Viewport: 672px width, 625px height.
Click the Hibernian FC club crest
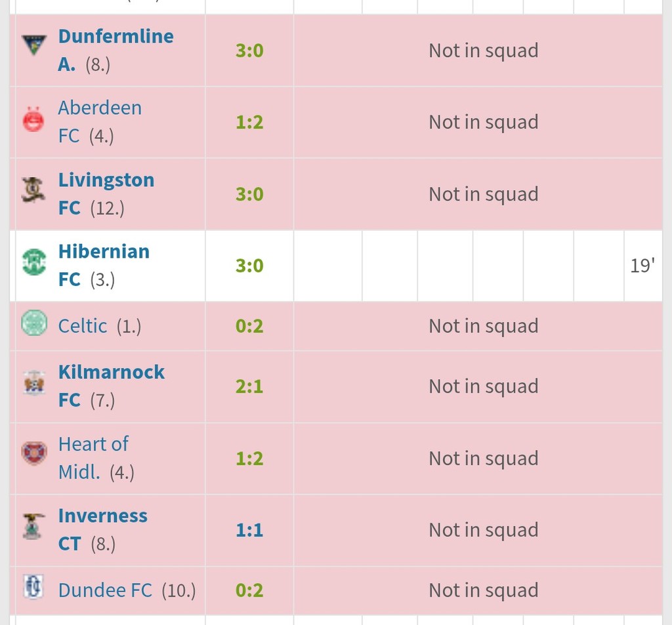click(33, 262)
